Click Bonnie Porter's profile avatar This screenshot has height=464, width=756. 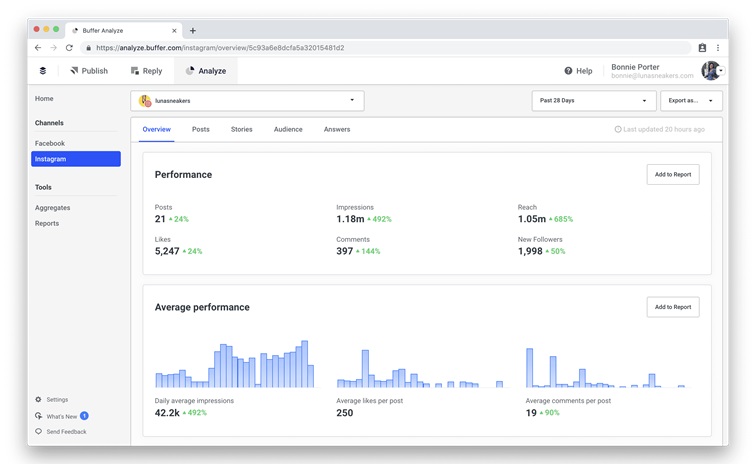point(711,70)
